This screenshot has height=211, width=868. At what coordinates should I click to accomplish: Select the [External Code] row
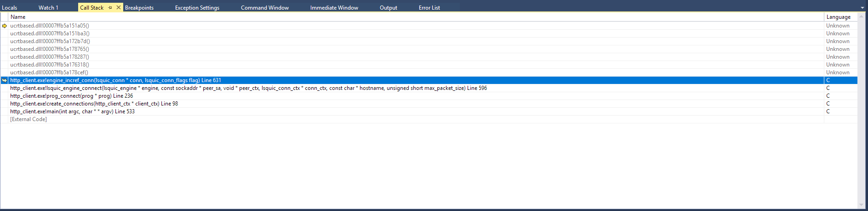(x=29, y=119)
